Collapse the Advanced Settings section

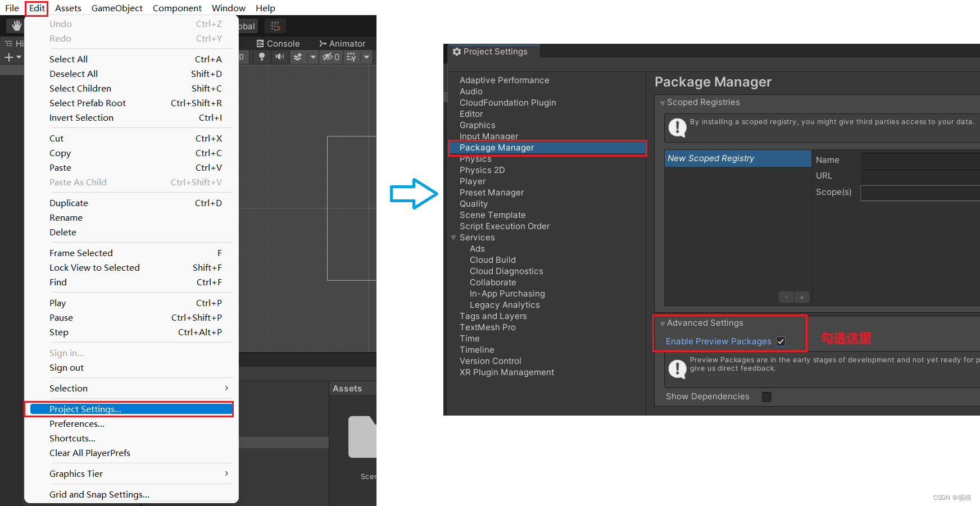click(663, 323)
